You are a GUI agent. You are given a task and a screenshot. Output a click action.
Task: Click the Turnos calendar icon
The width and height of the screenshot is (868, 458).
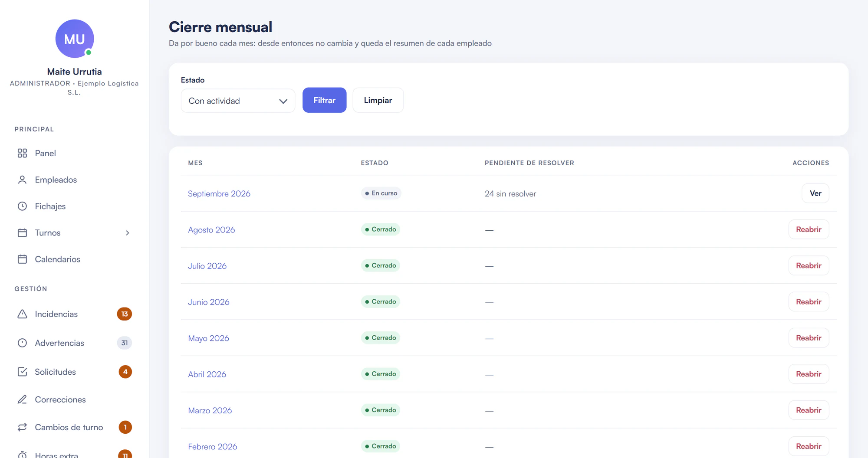22,233
